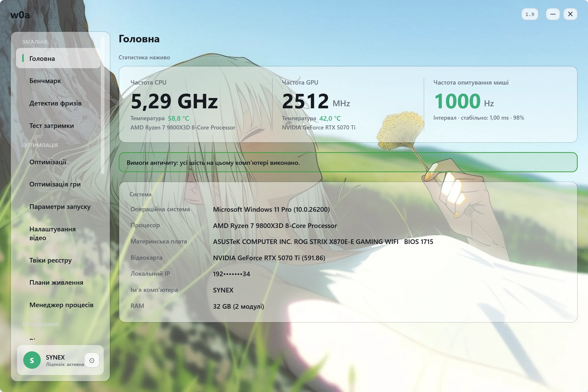Open Параметри запуску page

click(58, 207)
